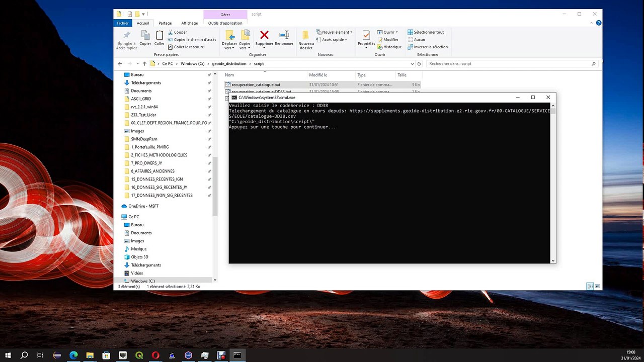This screenshot has height=362, width=644.
Task: Select Copier le chemin d'accès
Action: pos(192,40)
